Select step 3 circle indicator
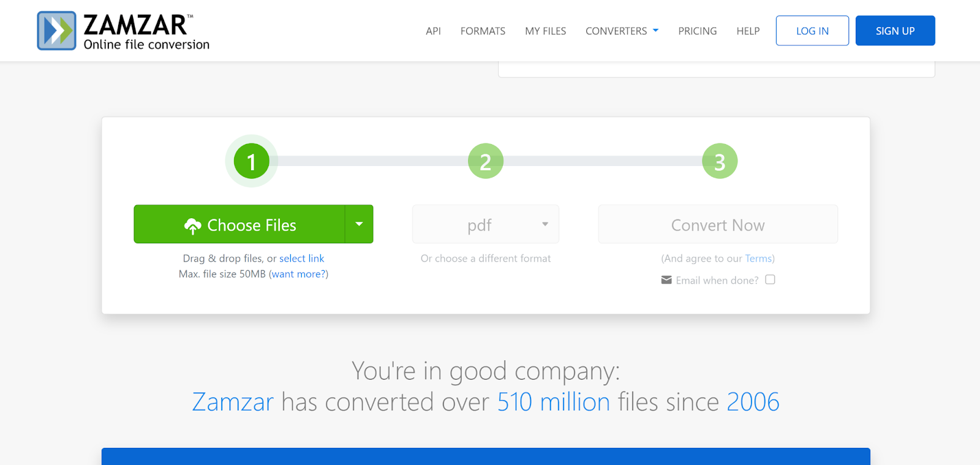The image size is (980, 465). click(720, 161)
